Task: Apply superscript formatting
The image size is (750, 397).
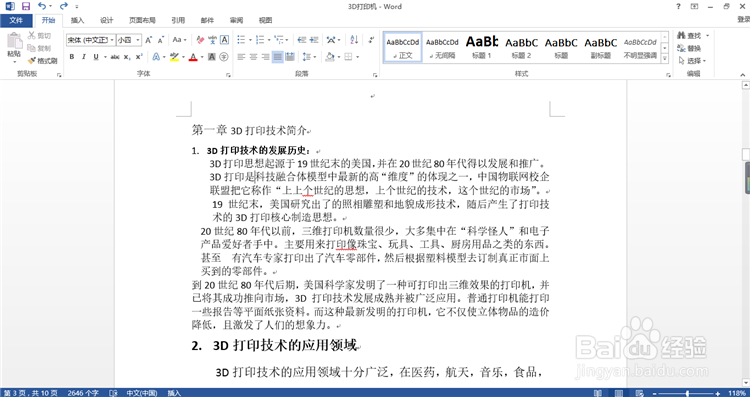Action: coord(139,57)
